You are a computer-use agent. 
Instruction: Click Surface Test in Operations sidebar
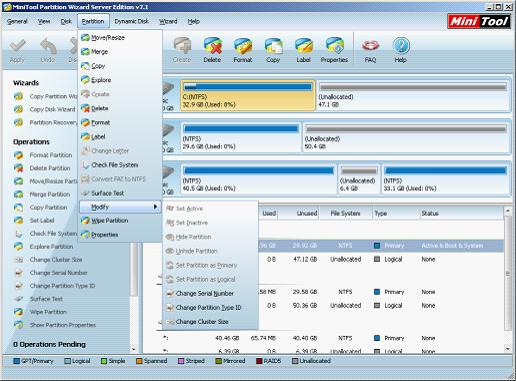(x=38, y=299)
